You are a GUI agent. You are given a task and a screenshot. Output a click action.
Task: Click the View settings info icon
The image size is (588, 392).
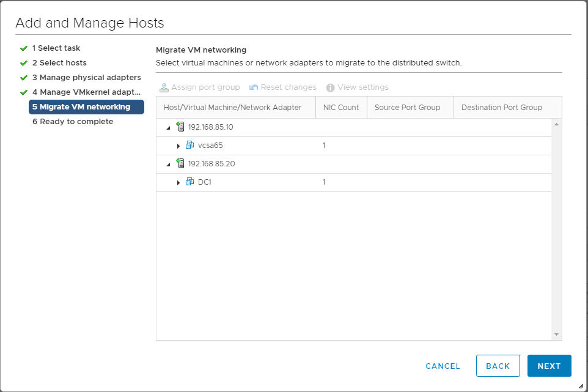tap(331, 87)
